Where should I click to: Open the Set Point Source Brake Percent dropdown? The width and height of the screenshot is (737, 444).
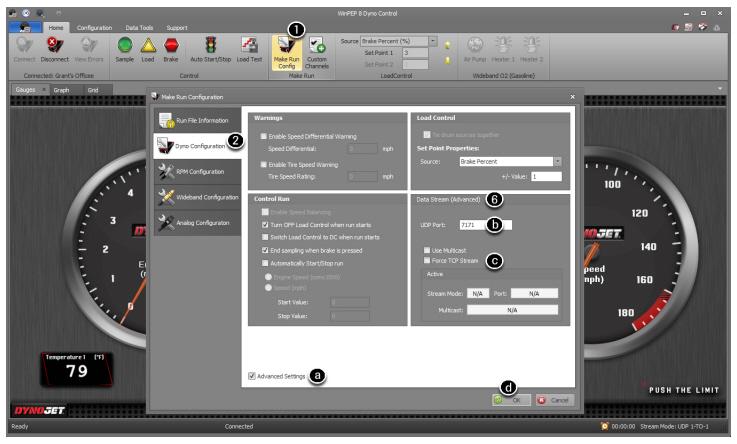[558, 161]
